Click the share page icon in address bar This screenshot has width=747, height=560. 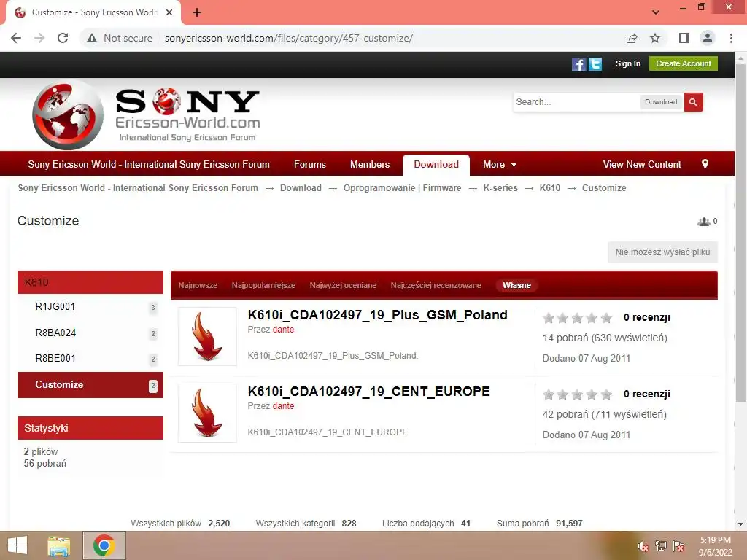coord(632,38)
